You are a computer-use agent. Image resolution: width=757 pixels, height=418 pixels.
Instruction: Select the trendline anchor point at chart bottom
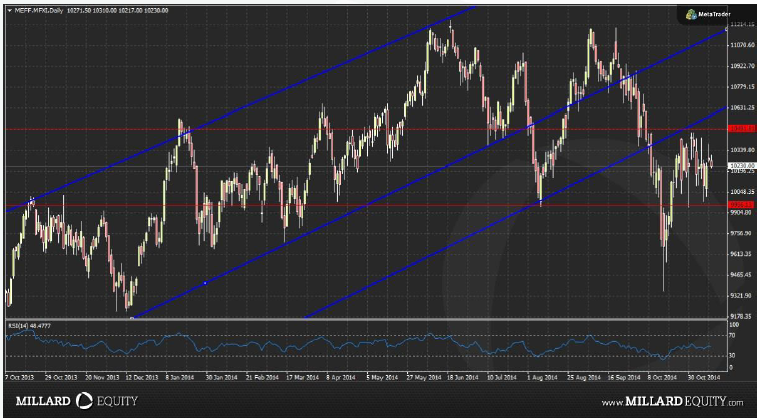coord(132,318)
